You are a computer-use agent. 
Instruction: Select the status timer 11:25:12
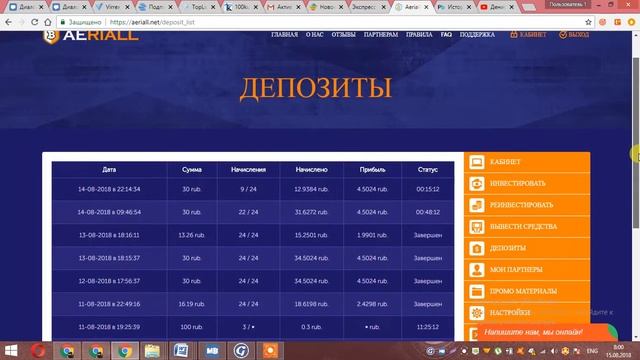[428, 327]
